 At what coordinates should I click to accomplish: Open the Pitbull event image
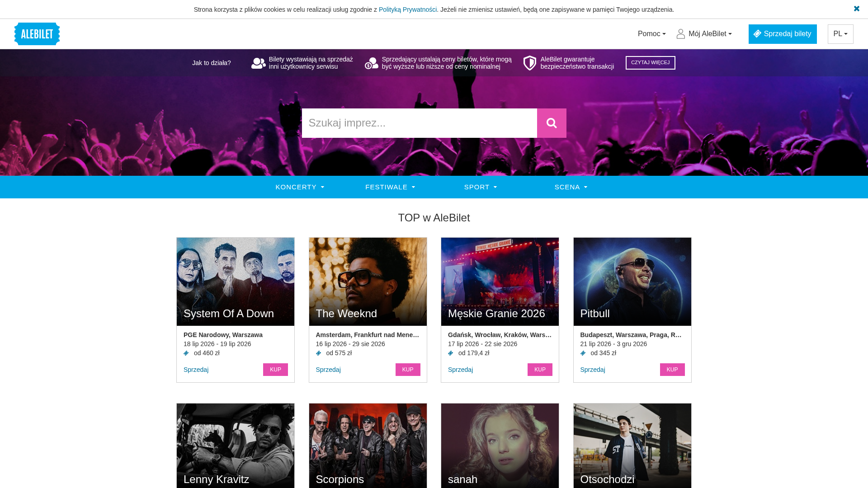pos(632,282)
